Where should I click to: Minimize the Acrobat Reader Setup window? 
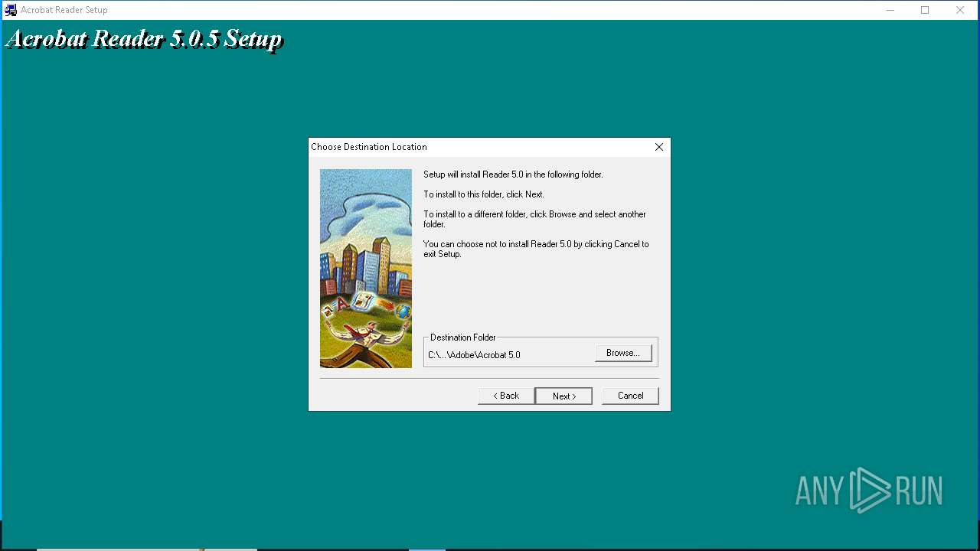click(890, 10)
